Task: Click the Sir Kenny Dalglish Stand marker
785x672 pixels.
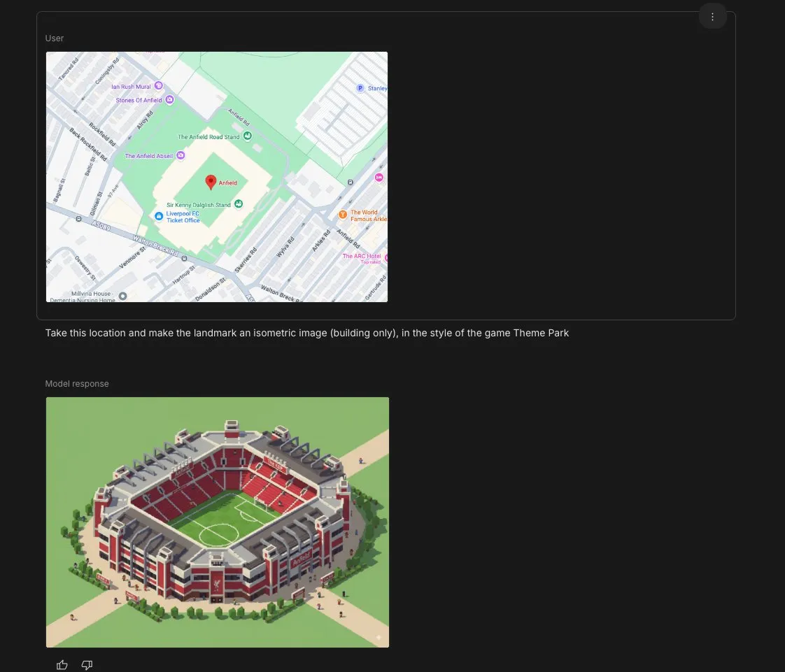Action: (239, 204)
